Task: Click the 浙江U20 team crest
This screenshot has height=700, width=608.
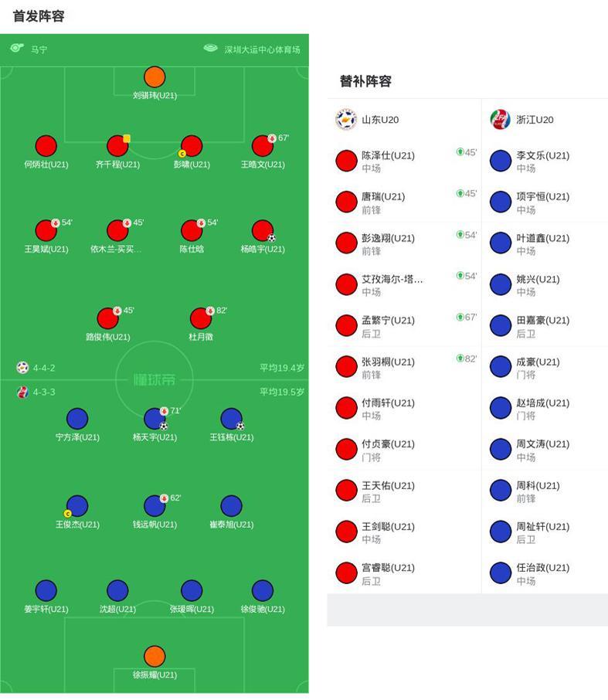Action: pos(500,120)
